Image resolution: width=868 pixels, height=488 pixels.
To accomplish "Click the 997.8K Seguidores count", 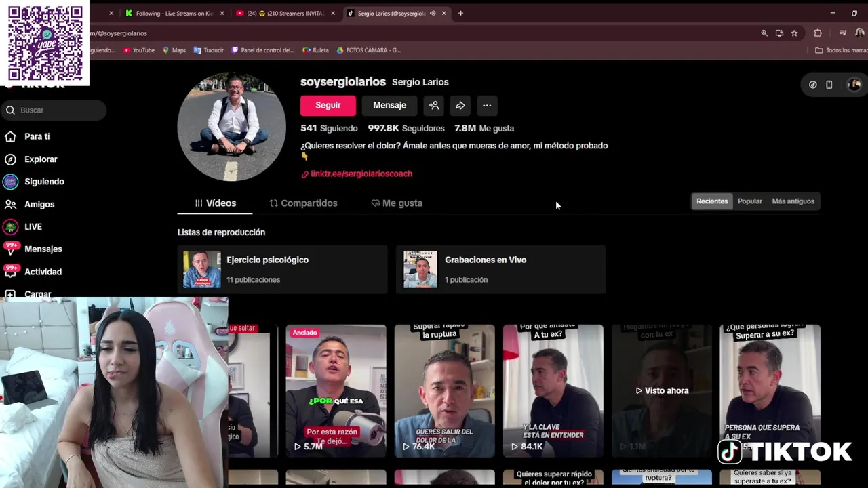I will (406, 128).
